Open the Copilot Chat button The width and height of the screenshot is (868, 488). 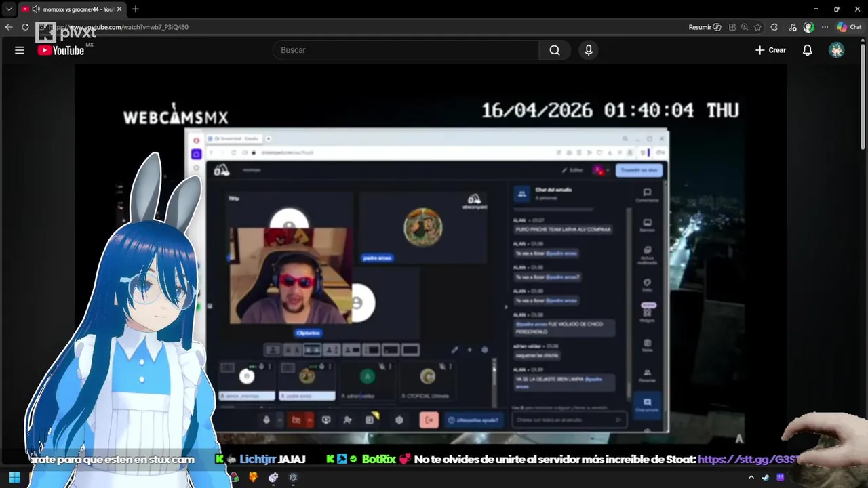(849, 27)
